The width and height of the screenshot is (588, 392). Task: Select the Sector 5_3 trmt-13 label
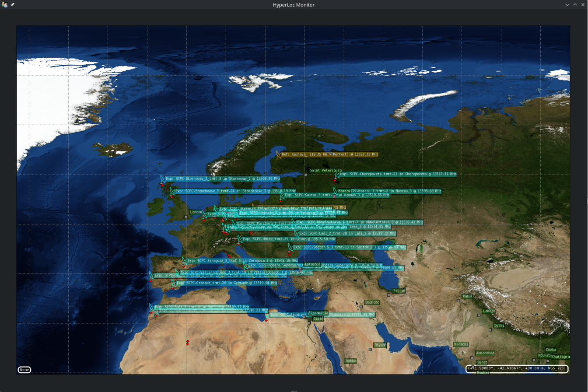[x=350, y=247]
